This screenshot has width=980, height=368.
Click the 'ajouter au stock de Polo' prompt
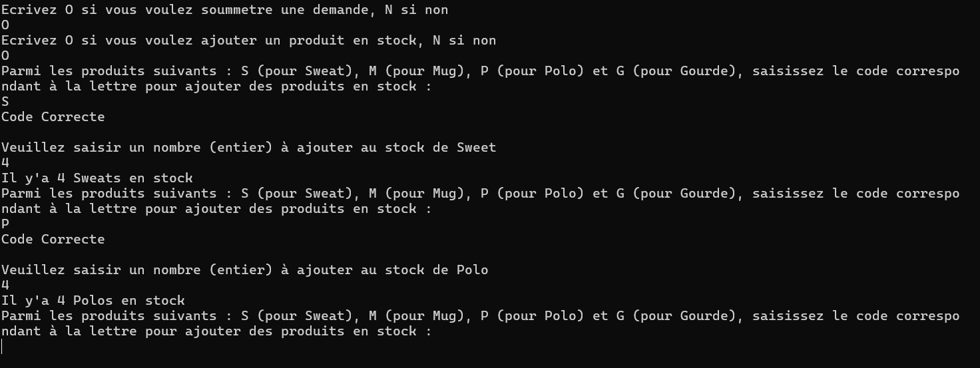(244, 270)
